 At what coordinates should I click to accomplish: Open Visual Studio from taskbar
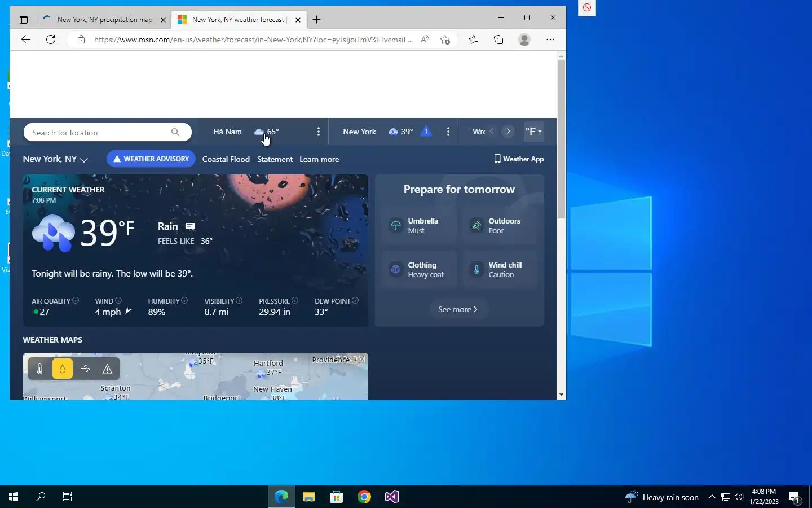click(x=392, y=497)
